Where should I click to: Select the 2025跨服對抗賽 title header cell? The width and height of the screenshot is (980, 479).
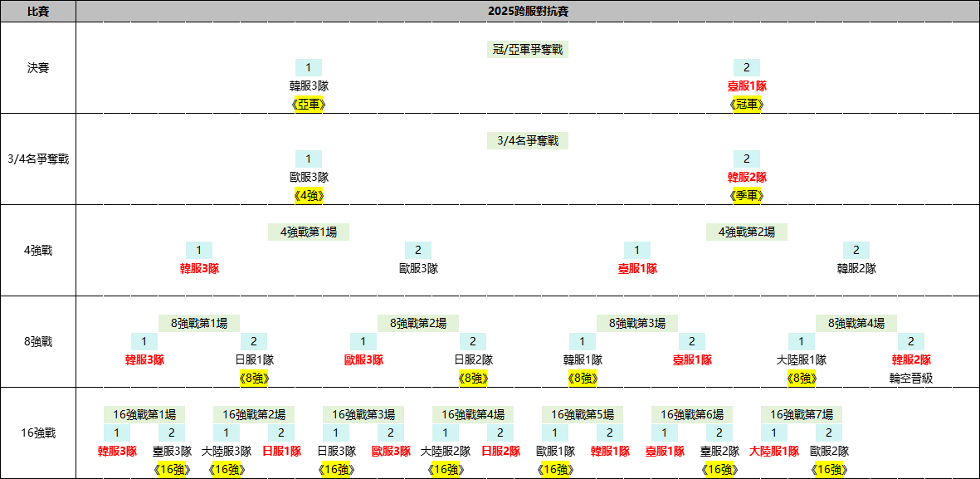coord(527,12)
